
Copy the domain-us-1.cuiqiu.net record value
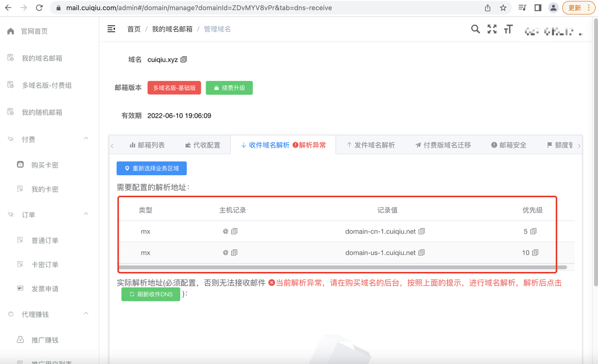tap(422, 252)
